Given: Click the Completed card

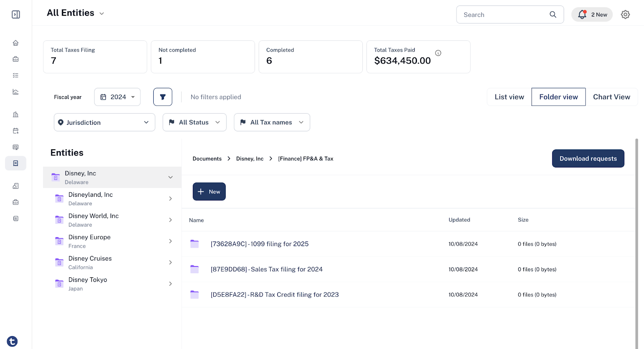Looking at the screenshot, I should [x=311, y=57].
